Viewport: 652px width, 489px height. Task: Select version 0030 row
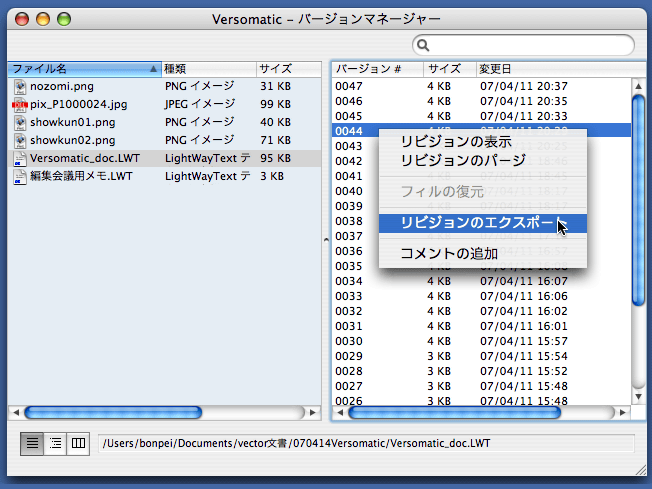[x=482, y=341]
